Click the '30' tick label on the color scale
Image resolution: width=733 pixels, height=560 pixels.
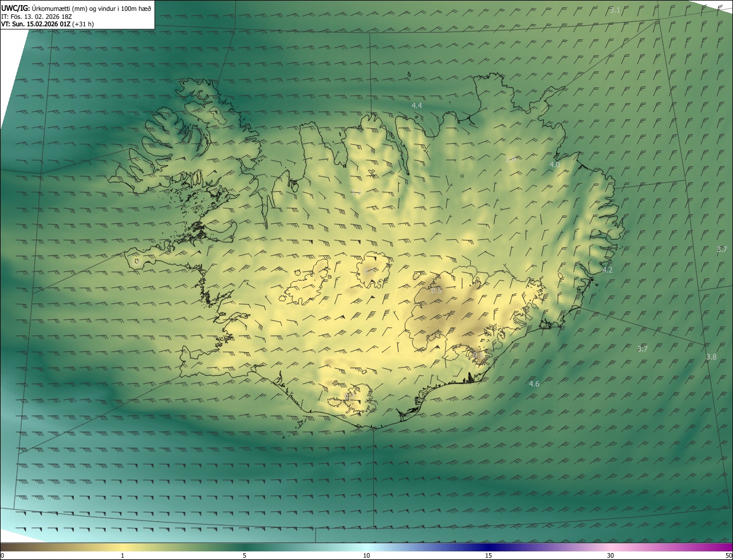610,556
